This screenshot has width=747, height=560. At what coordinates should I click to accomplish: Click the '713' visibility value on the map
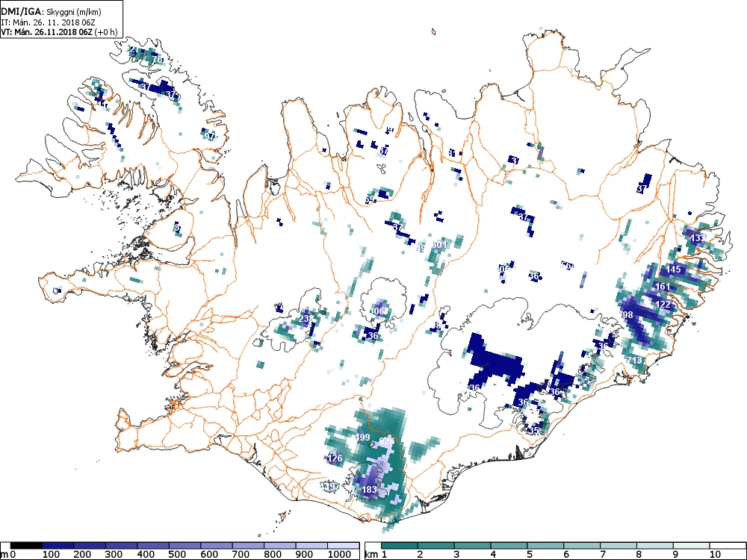point(635,360)
